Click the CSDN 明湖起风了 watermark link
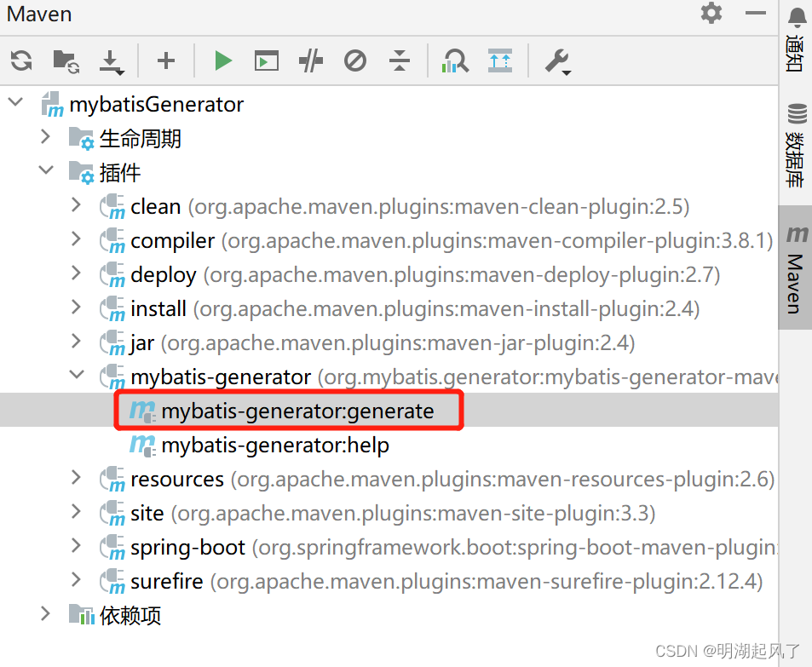The width and height of the screenshot is (812, 667). click(x=728, y=650)
